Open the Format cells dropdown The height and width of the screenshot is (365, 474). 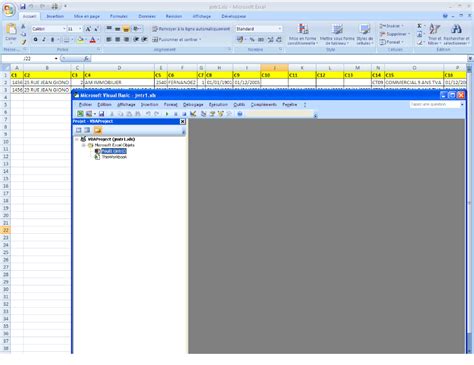coord(391,42)
